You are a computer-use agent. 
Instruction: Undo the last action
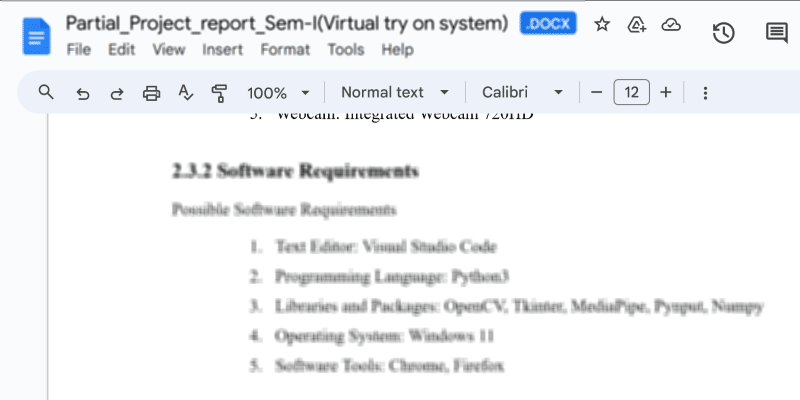click(83, 93)
